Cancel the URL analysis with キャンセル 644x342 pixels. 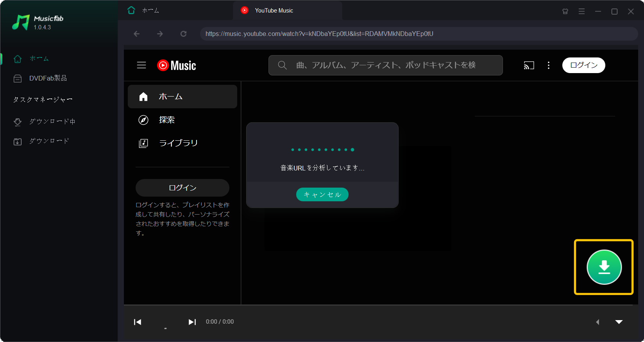pyautogui.click(x=322, y=195)
